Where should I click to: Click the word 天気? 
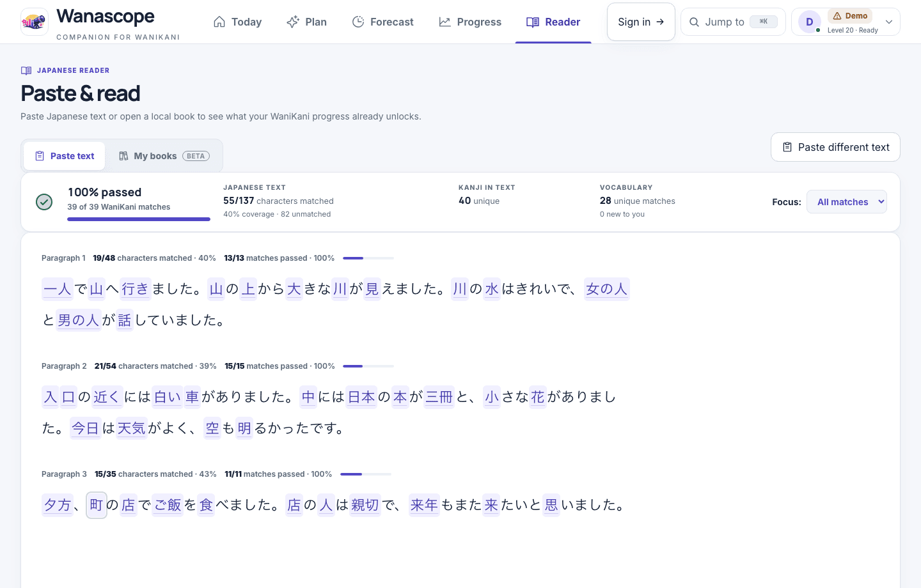tap(131, 428)
